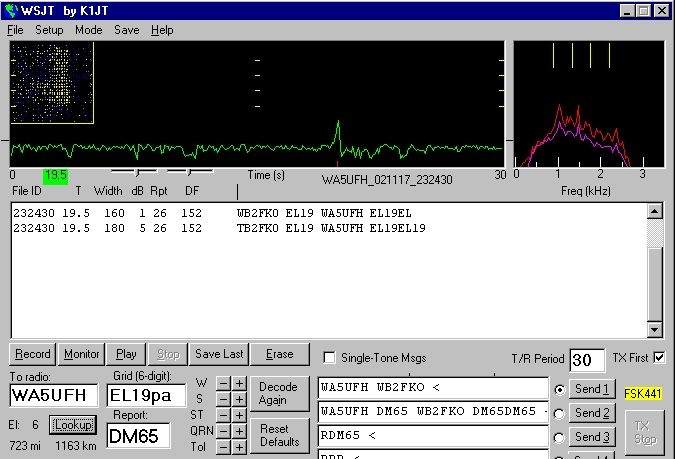The width and height of the screenshot is (675, 459).
Task: Start Monitor mode
Action: tap(81, 354)
